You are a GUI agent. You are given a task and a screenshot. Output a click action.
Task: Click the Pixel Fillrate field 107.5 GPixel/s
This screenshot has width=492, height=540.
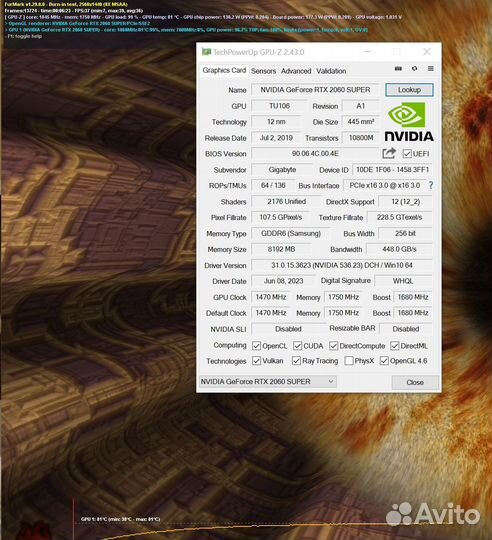tap(281, 217)
